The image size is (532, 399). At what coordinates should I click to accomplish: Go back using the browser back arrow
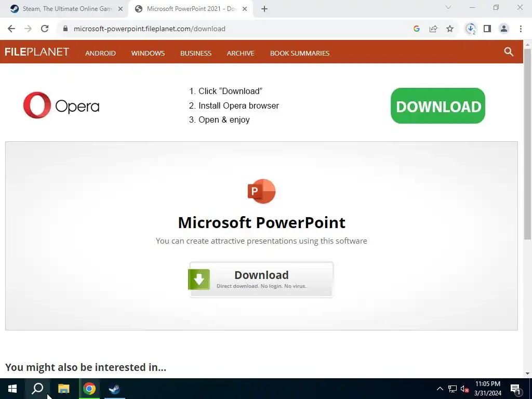[11, 29]
